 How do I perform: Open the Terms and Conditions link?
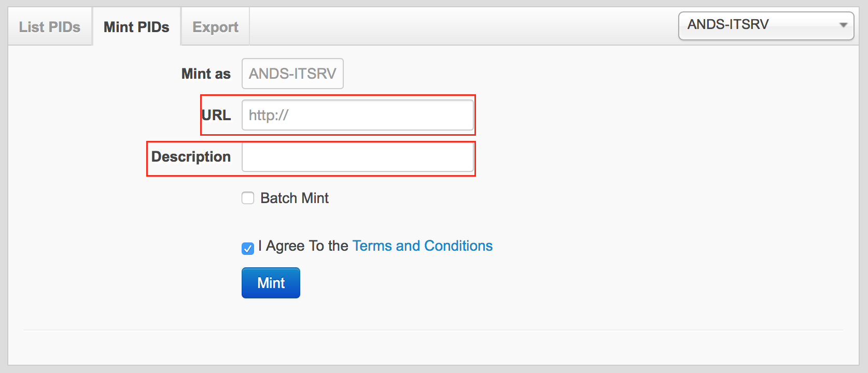coord(422,246)
